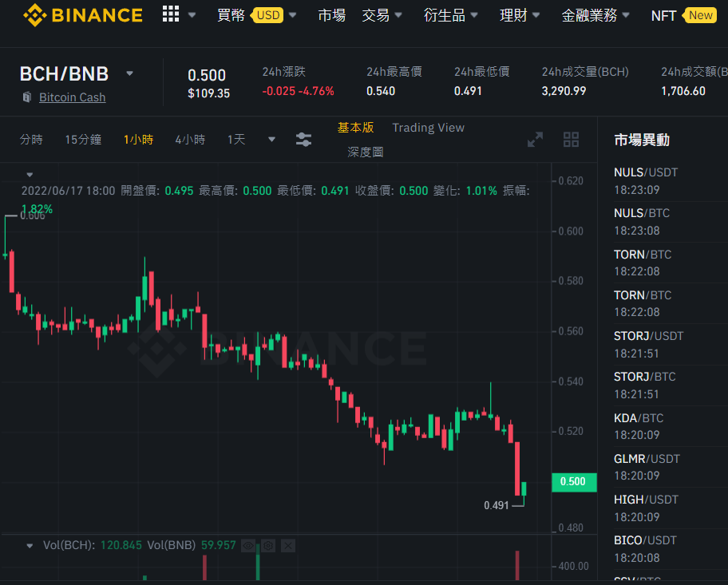Click the New badge next to NFT
Image resolution: width=728 pixels, height=585 pixels.
(700, 15)
